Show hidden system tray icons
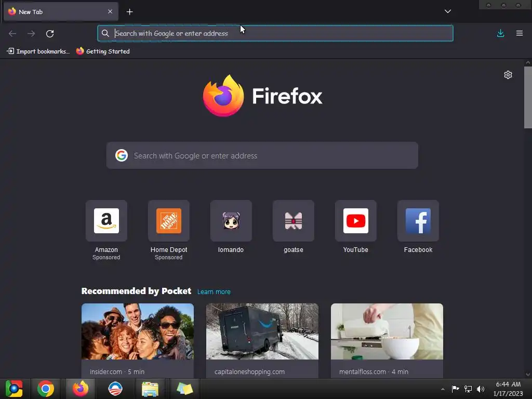Image resolution: width=532 pixels, height=399 pixels. pos(443,389)
